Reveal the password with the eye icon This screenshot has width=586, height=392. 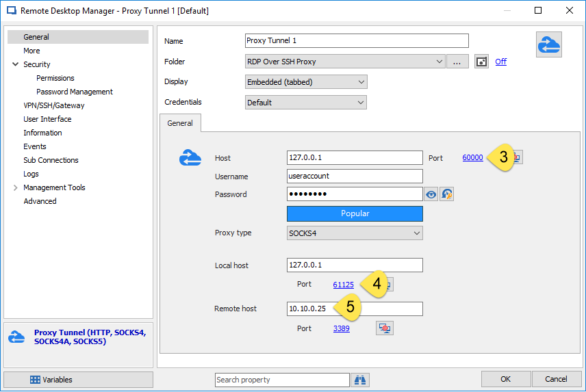(431, 195)
